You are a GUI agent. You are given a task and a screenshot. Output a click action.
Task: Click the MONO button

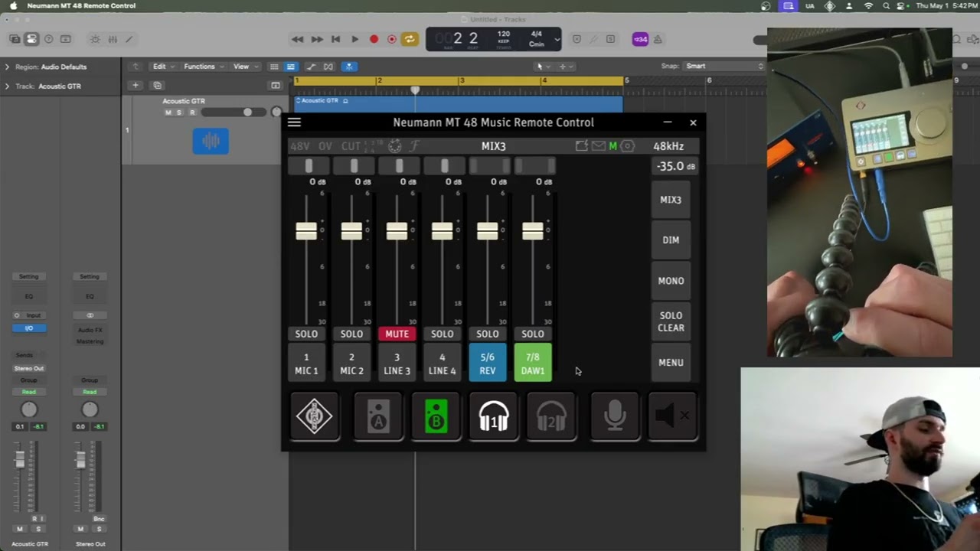[x=671, y=281]
